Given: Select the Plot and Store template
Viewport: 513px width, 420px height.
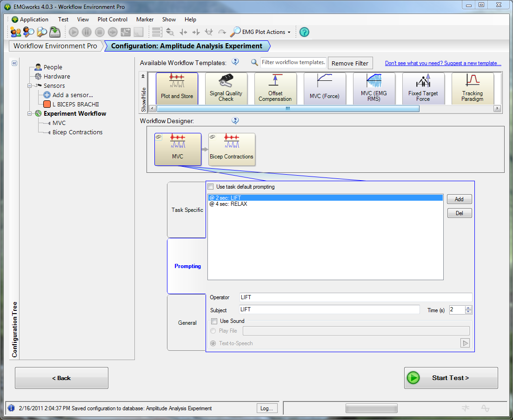Looking at the screenshot, I should point(177,88).
